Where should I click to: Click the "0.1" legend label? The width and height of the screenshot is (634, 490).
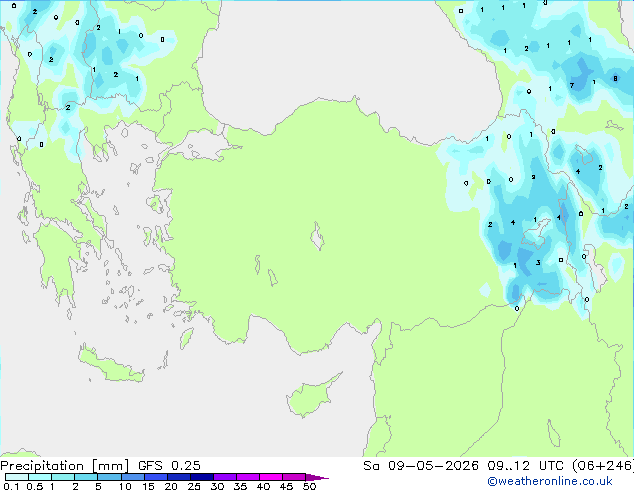point(11,486)
